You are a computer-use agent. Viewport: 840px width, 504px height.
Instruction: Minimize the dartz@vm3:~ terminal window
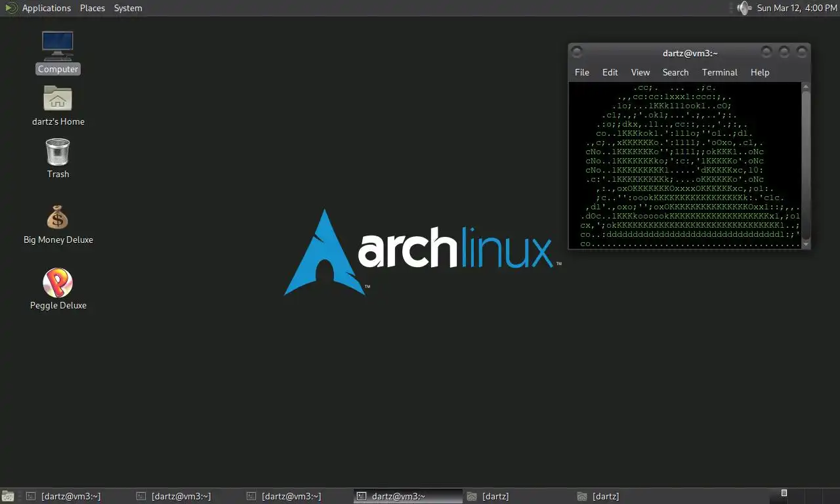(766, 51)
